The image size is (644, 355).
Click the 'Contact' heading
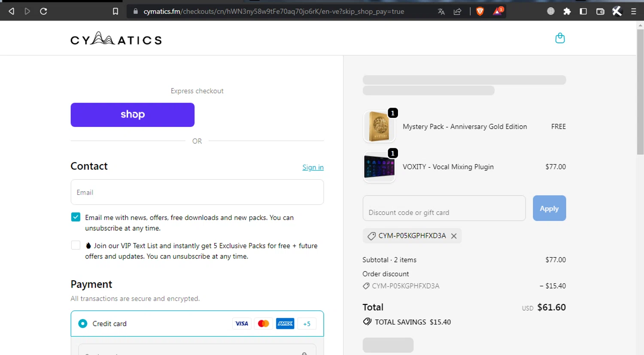pyautogui.click(x=89, y=166)
